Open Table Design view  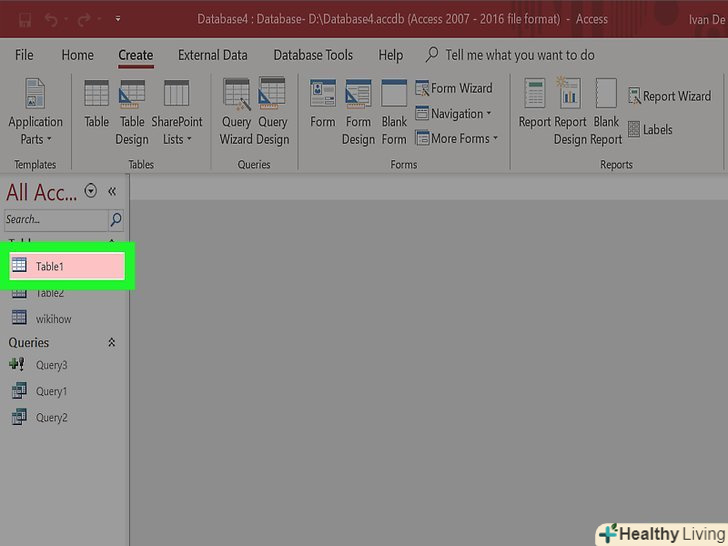pyautogui.click(x=132, y=112)
